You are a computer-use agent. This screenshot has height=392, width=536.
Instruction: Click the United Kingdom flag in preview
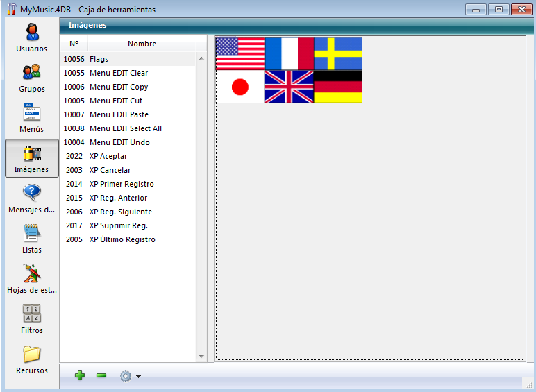pyautogui.click(x=290, y=87)
